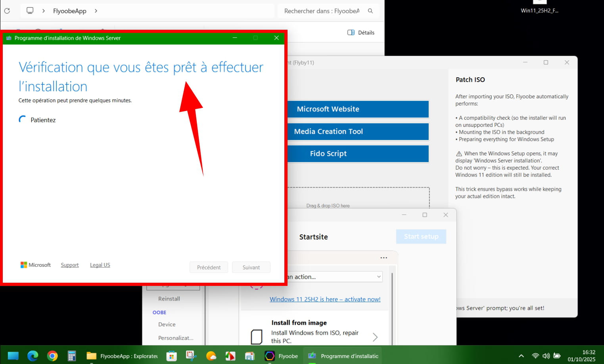Click the Media Creation Tool button
This screenshot has height=364, width=604.
tap(358, 131)
